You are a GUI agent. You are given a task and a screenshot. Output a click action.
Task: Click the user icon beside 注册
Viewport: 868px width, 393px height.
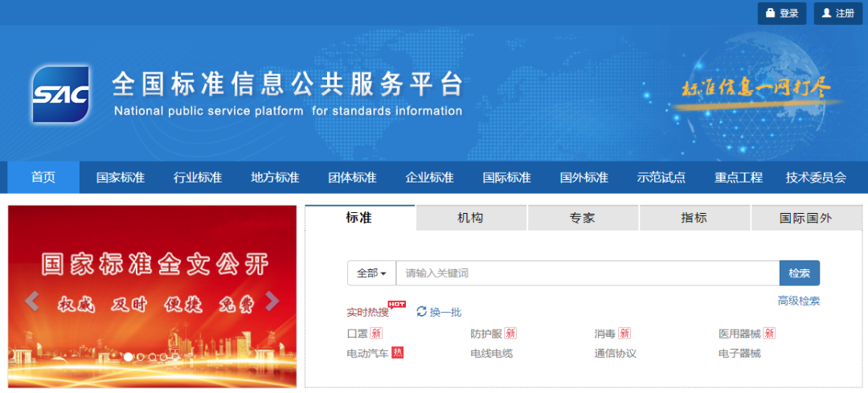(x=826, y=14)
